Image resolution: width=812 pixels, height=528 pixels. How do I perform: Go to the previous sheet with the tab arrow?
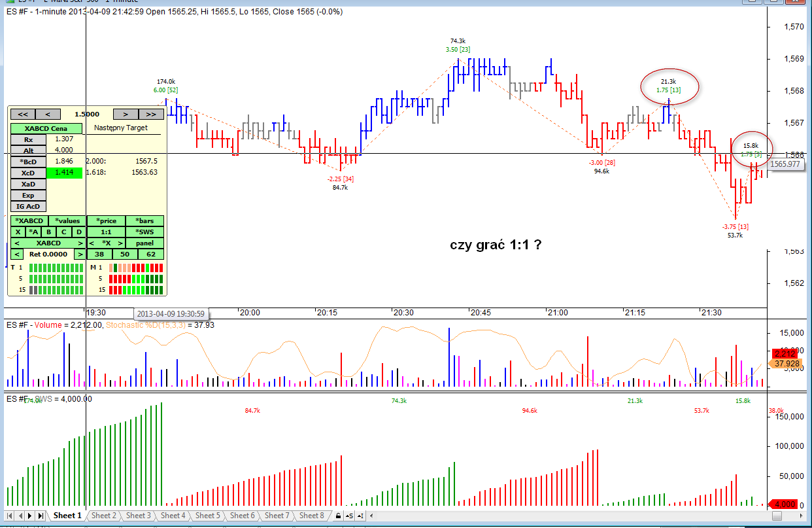pyautogui.click(x=20, y=516)
